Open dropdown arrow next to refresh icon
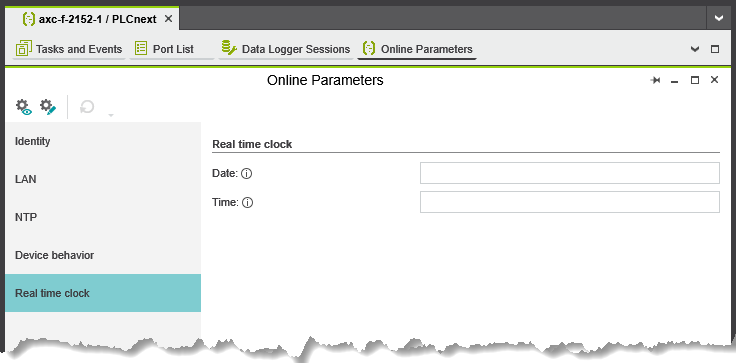736x363 pixels. [111, 115]
